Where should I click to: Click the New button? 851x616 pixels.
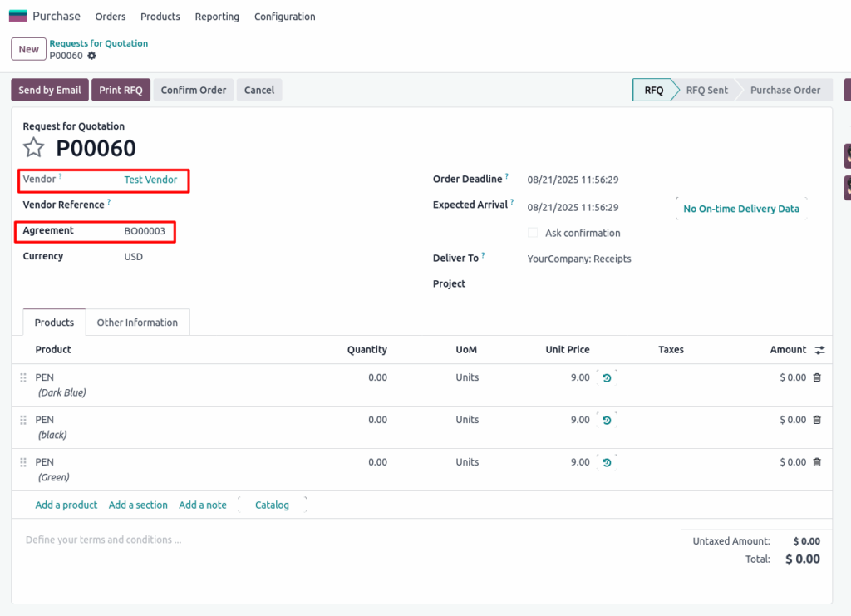(29, 49)
